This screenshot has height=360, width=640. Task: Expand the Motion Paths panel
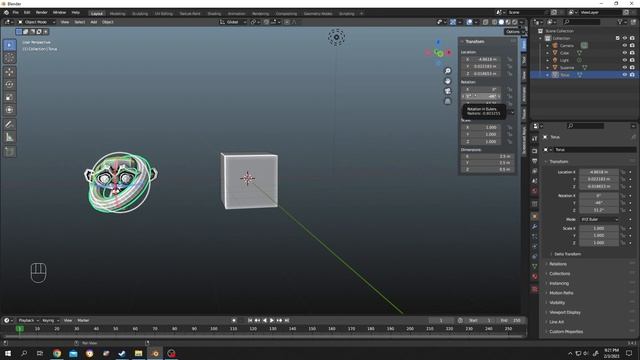(561, 293)
